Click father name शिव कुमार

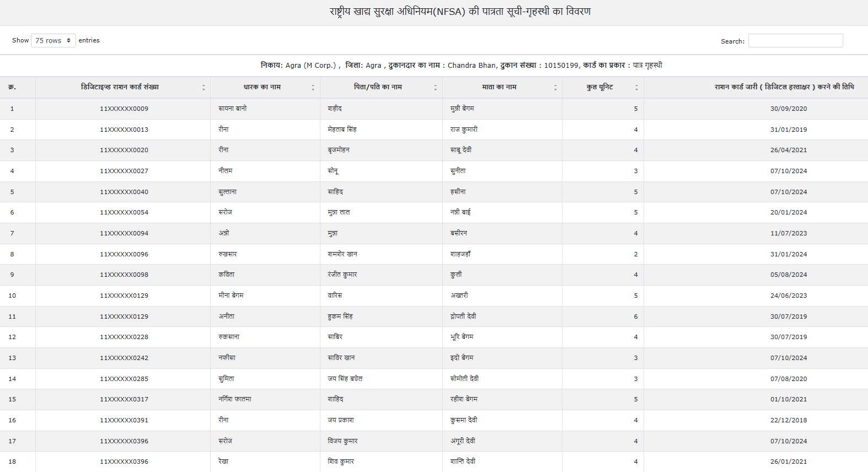341,462
